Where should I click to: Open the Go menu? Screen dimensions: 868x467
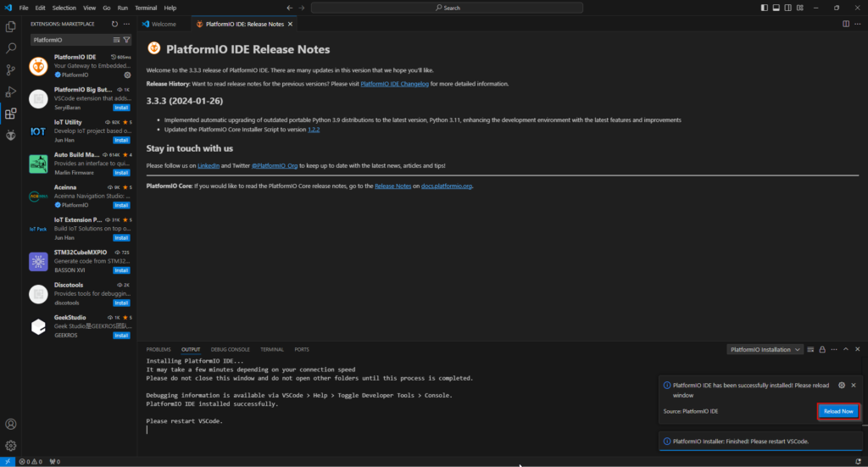tap(106, 8)
